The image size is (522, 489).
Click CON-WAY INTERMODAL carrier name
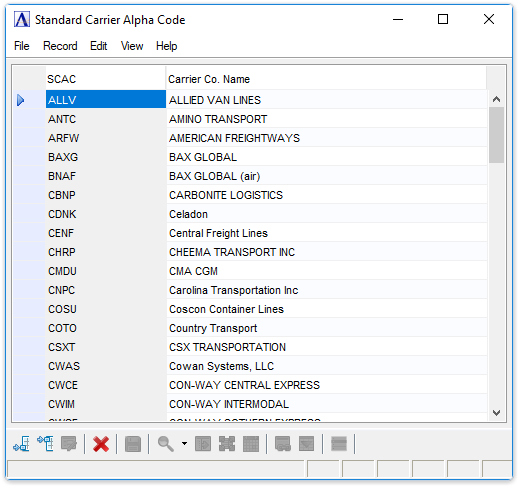point(229,404)
